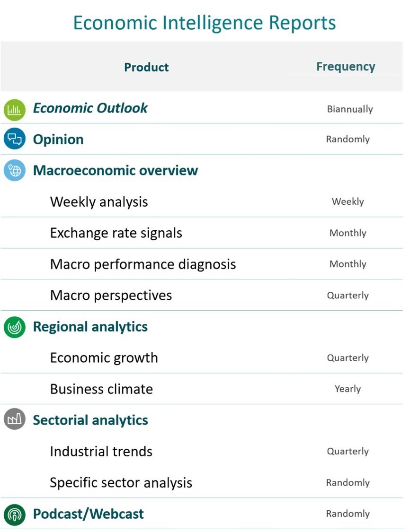
Task: Open the Economic Outlook product
Action: coord(90,108)
